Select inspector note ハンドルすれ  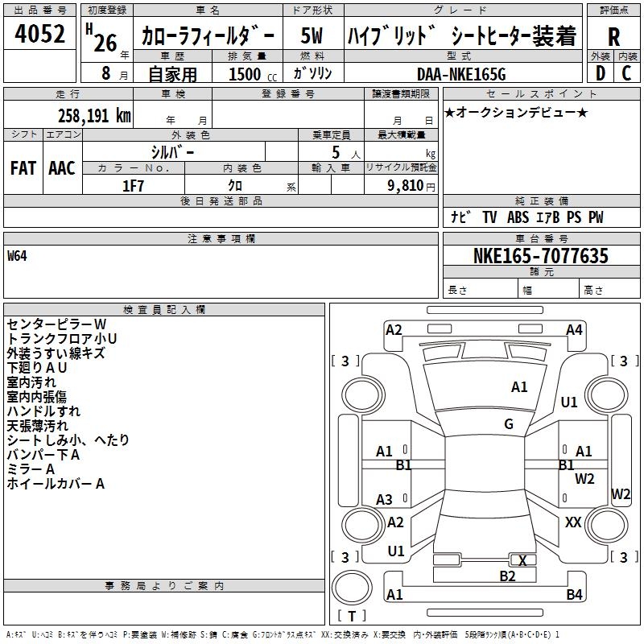(x=43, y=411)
